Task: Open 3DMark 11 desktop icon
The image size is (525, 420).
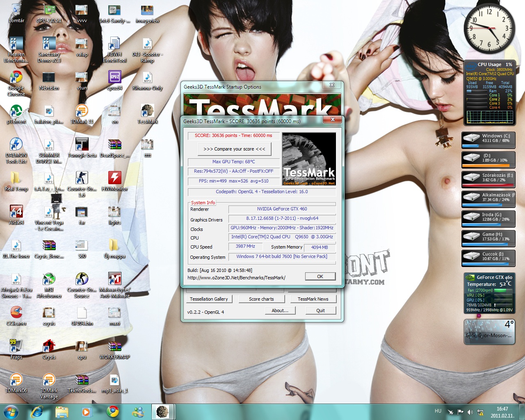Action: (82, 114)
